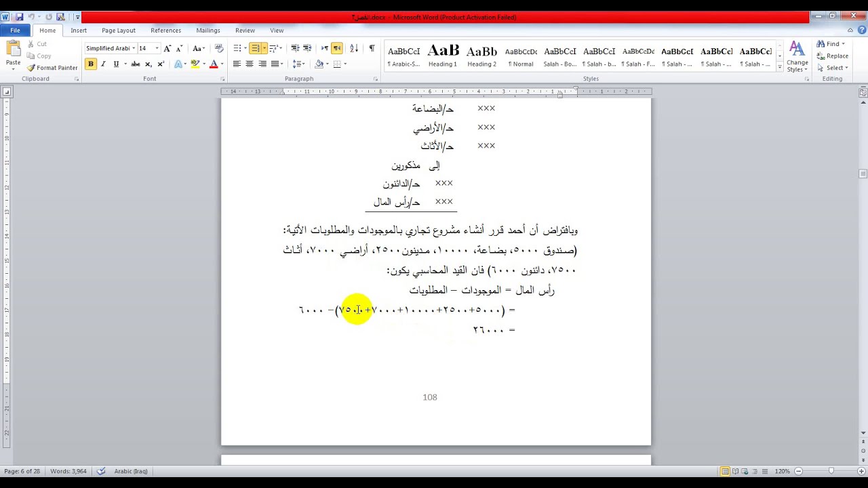Open the Font dialog launcher
Screen dimensions: 868x488
pos(222,79)
